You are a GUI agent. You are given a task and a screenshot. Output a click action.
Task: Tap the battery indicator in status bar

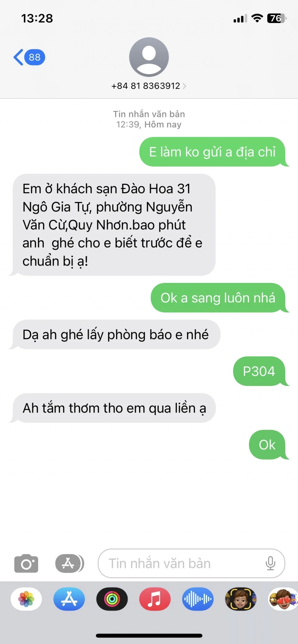[x=277, y=19]
